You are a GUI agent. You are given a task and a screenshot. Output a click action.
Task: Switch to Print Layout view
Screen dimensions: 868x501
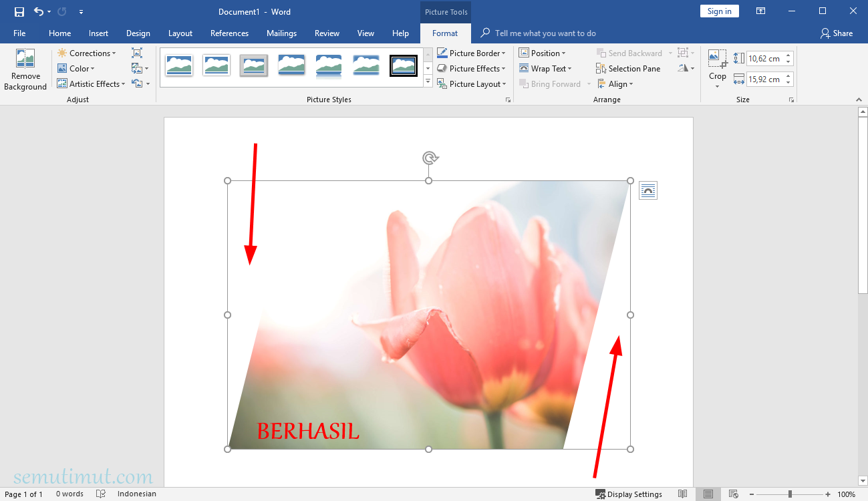tap(708, 494)
